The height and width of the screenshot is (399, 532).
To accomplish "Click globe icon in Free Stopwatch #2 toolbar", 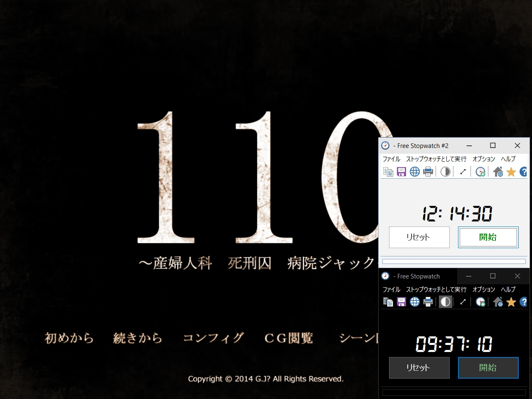I will (415, 172).
